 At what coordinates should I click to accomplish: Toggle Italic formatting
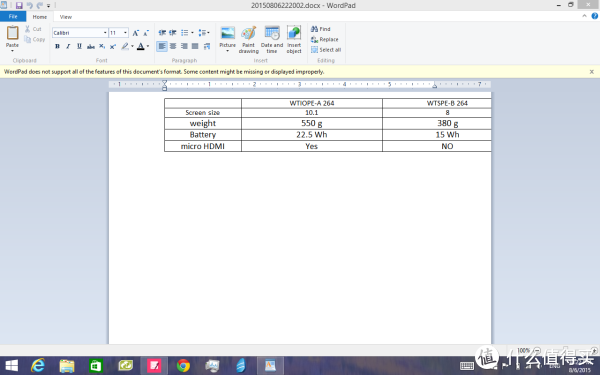point(68,46)
